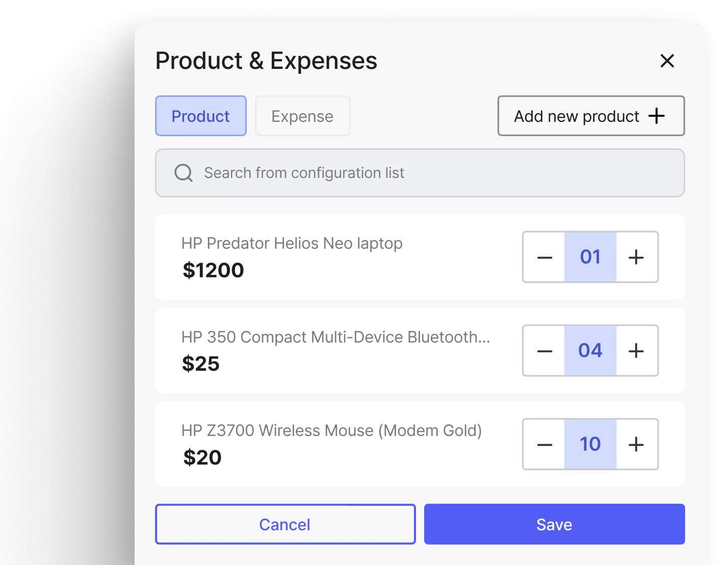Viewport: 728px width, 565px height.
Task: Select the 10 quantity value for mouse
Action: pyautogui.click(x=590, y=445)
